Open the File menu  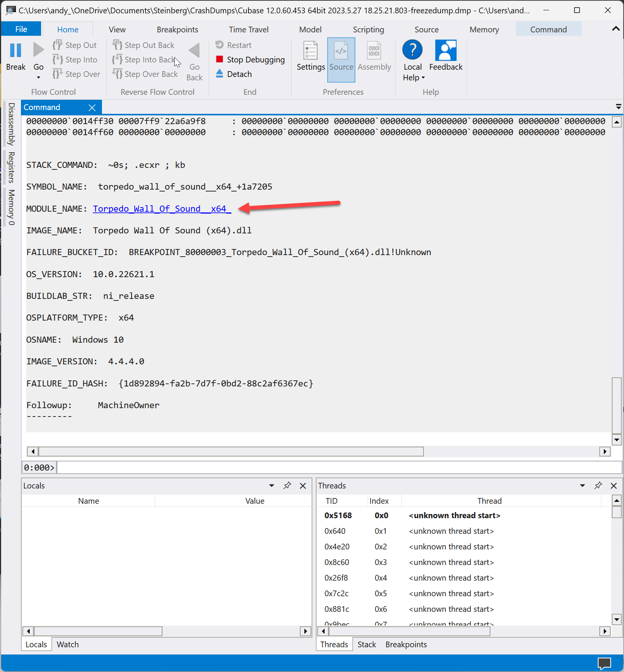tap(21, 29)
